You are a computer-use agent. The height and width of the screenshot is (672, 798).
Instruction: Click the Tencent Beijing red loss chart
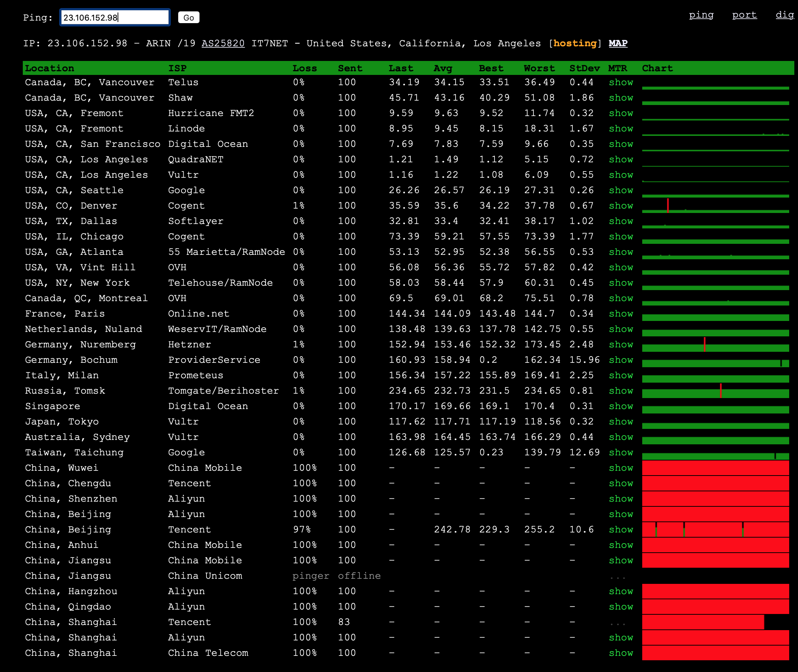[715, 530]
